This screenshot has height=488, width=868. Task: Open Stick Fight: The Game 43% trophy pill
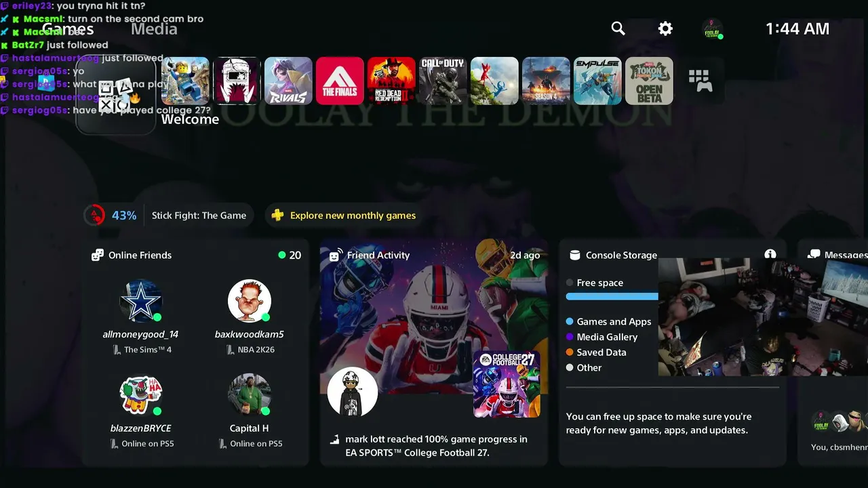click(x=167, y=216)
